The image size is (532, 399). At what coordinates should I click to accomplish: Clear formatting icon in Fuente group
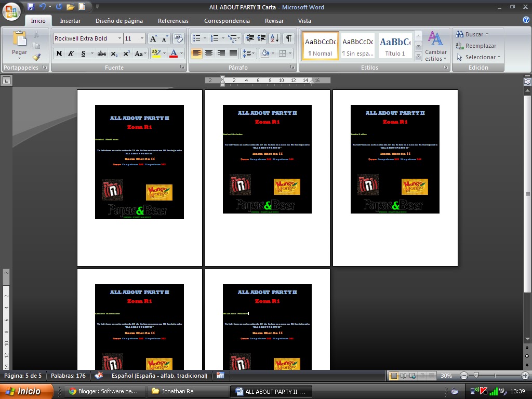pyautogui.click(x=179, y=38)
